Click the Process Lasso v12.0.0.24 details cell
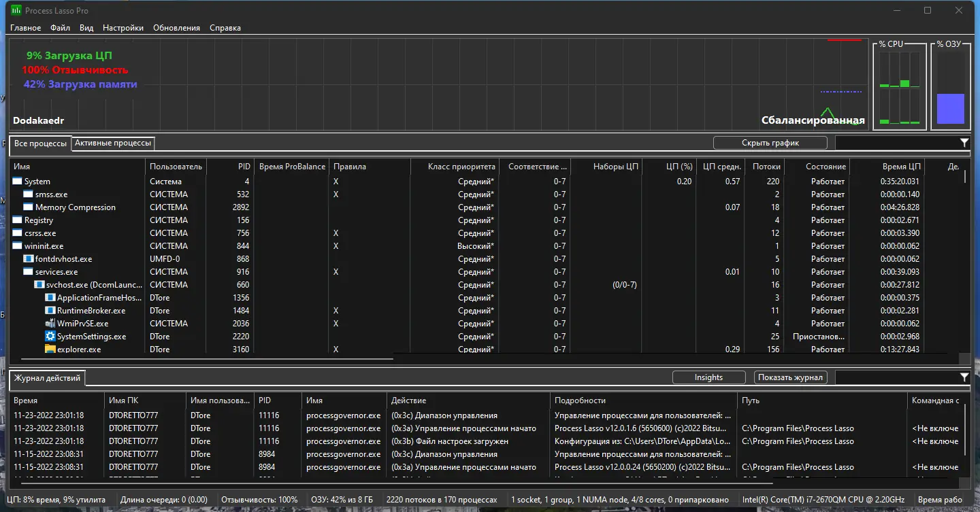Image resolution: width=980 pixels, height=512 pixels. pos(643,467)
